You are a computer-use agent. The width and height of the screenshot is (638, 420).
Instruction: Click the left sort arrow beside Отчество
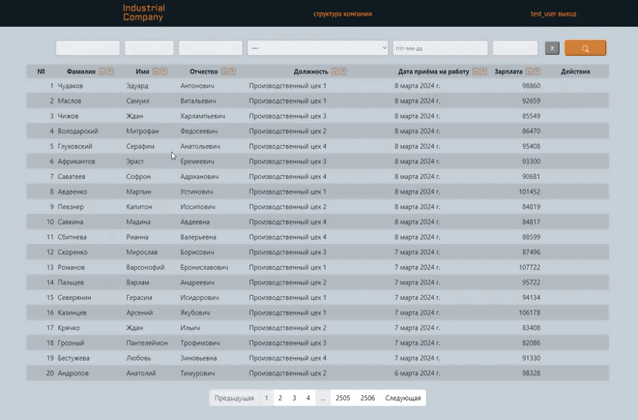point(224,71)
